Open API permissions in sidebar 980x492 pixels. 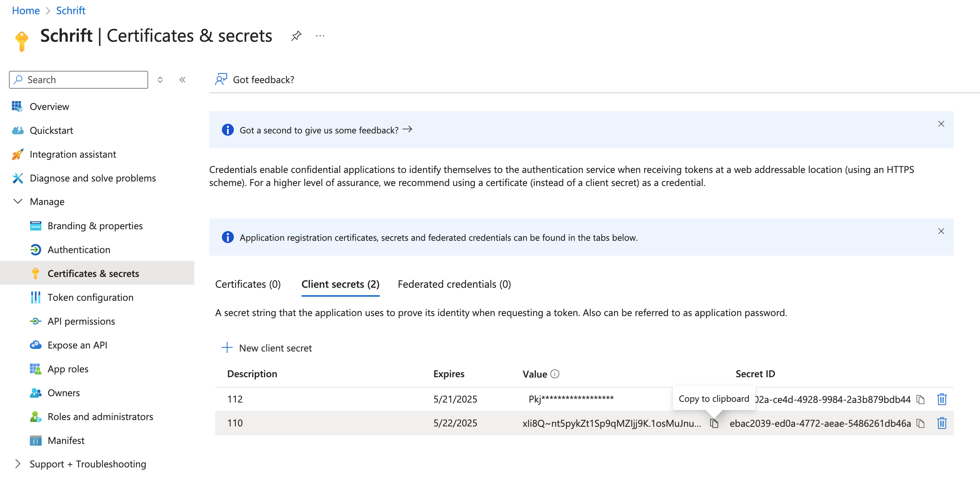click(81, 321)
